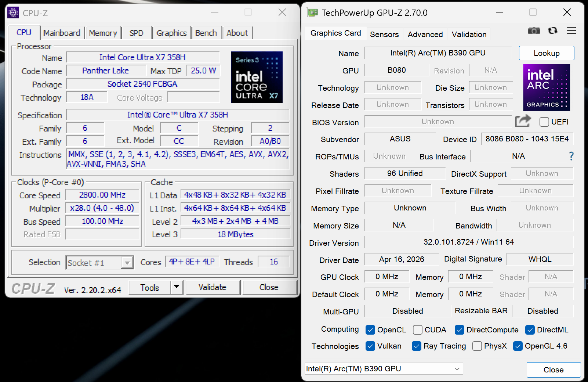
Task: Click the Bus Interface question mark
Action: (571, 156)
